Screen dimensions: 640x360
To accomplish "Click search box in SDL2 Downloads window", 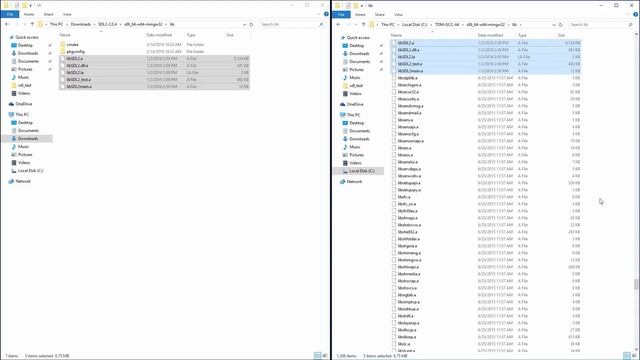I will [292, 24].
